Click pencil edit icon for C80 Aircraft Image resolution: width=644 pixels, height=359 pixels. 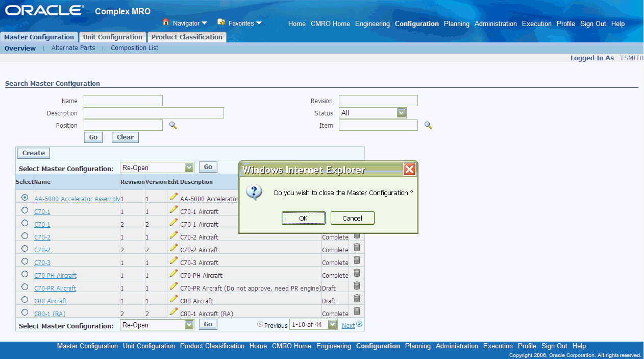tap(174, 299)
